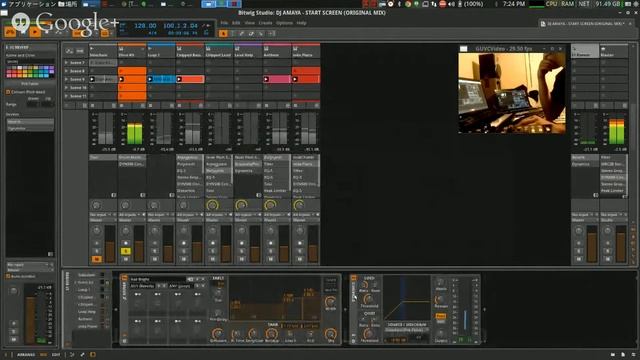Viewport: 640px width, 360px height.
Task: Play the Clipped Bass clip in Scene 9
Action: [179, 79]
